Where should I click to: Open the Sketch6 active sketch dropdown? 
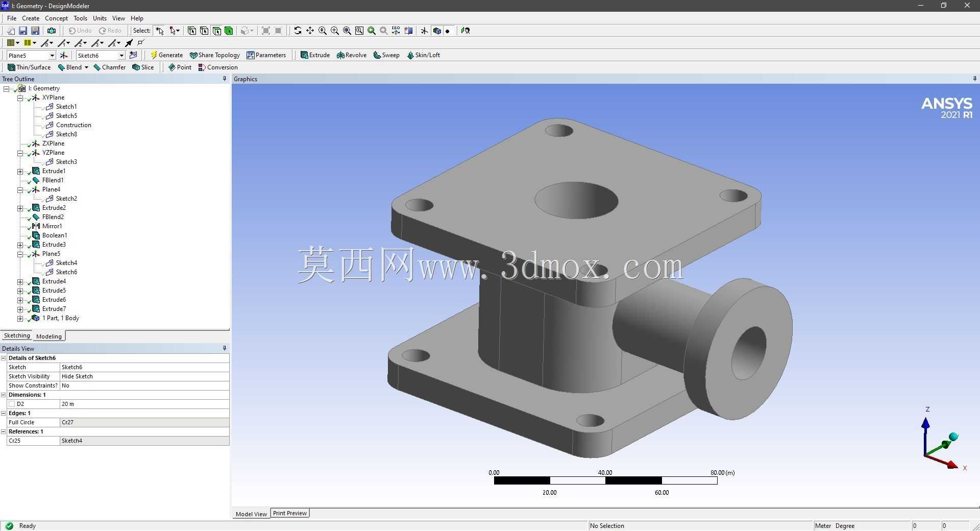click(x=121, y=55)
